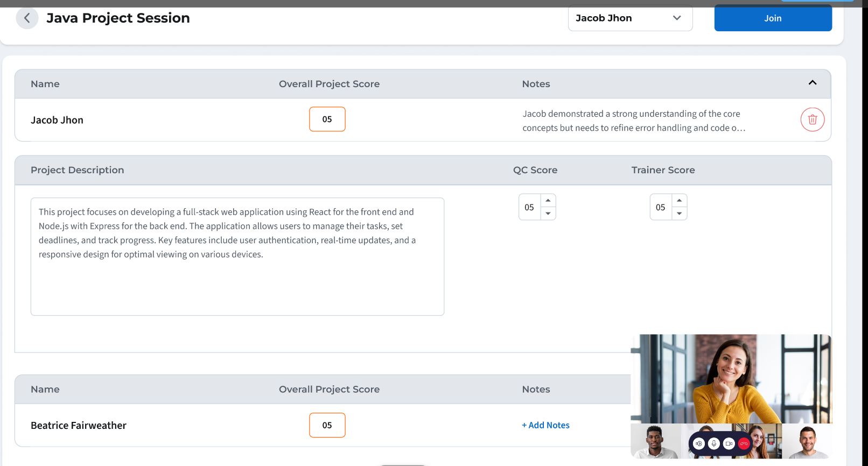
Task: Increase the QC Score with the up arrow
Action: pyautogui.click(x=548, y=200)
